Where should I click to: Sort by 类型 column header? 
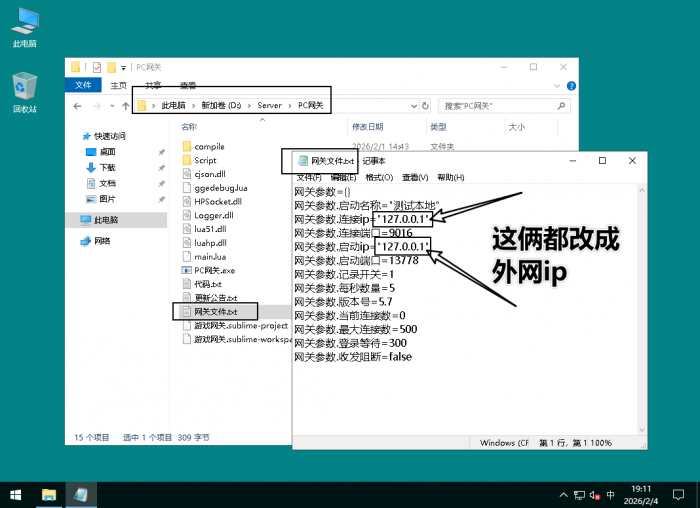coord(438,127)
